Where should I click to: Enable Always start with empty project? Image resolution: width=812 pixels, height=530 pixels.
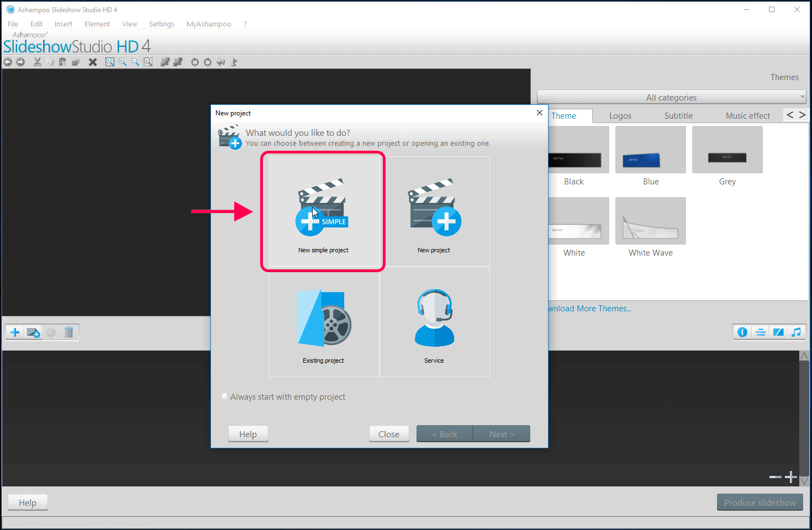225,396
